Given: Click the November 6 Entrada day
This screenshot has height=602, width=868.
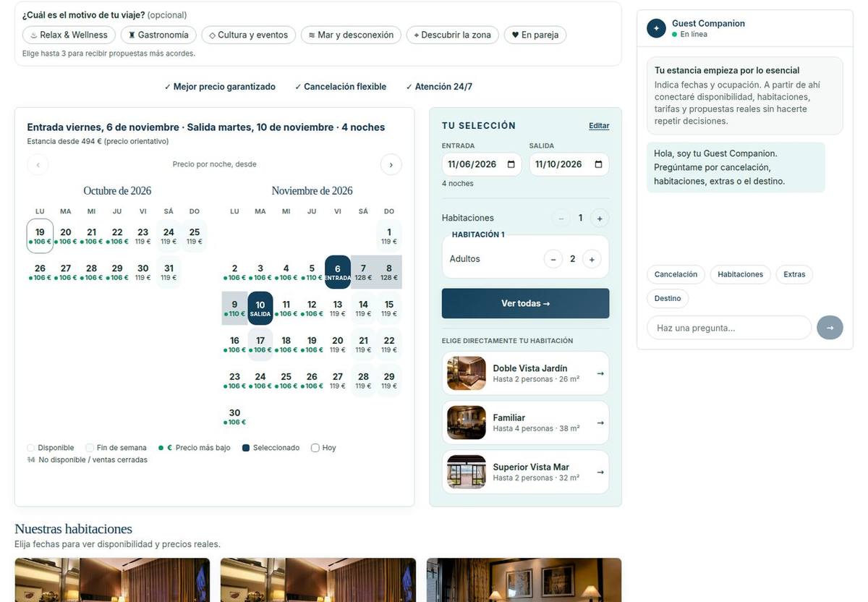Looking at the screenshot, I should 338,272.
